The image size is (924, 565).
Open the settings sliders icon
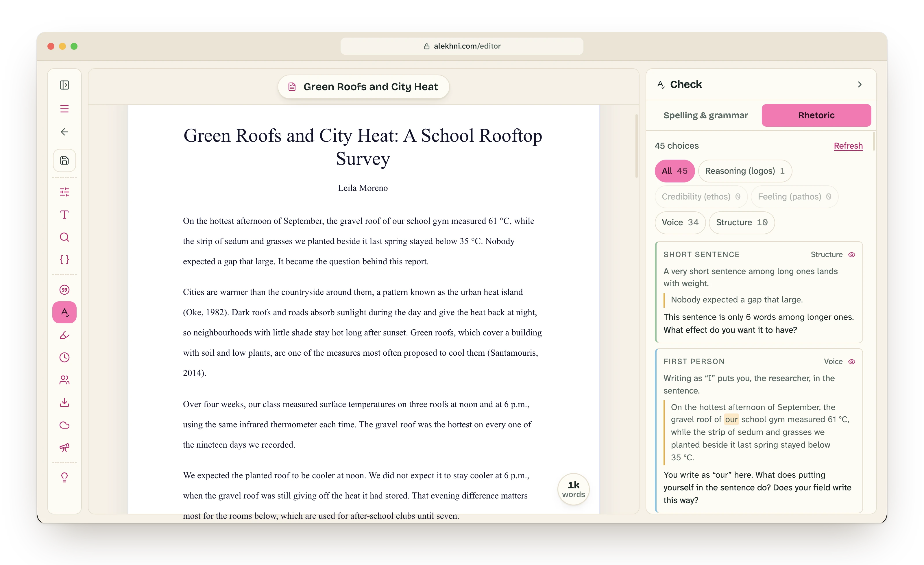(x=64, y=192)
